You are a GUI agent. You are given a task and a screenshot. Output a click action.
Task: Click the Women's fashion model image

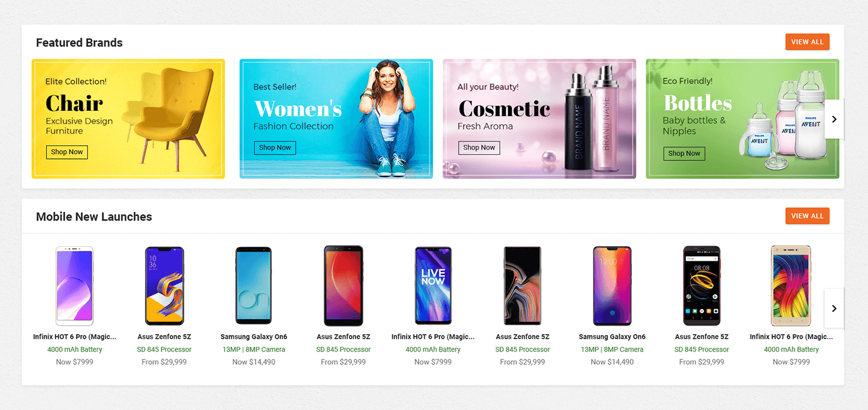[386, 118]
